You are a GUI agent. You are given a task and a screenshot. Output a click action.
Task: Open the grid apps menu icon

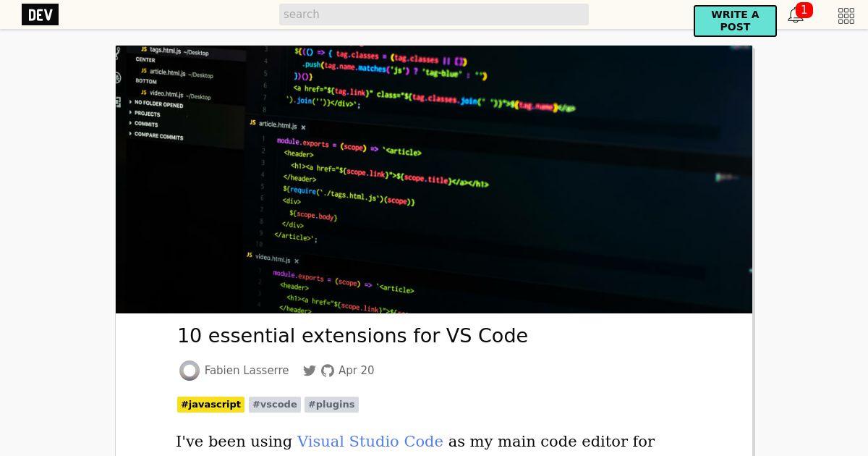846,16
